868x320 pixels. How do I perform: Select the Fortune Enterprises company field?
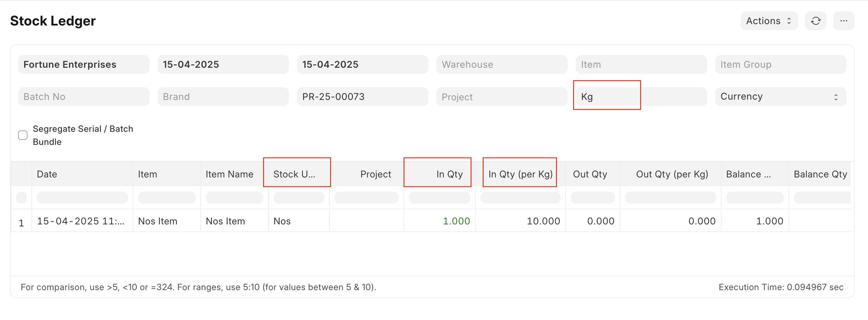(x=83, y=64)
